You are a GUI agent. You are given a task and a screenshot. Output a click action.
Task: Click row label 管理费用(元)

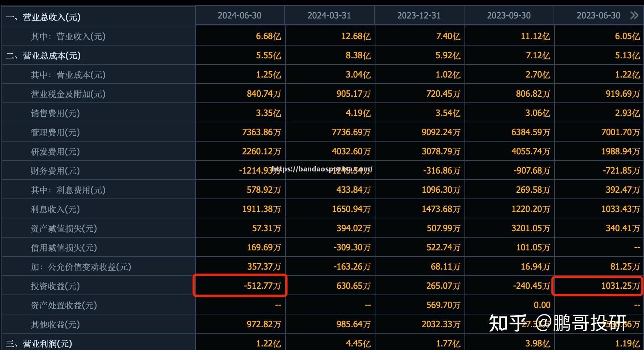point(55,132)
